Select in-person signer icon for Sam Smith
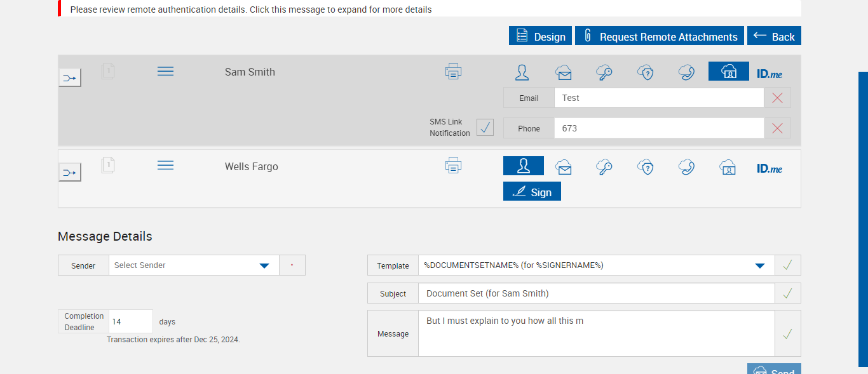The image size is (868, 374). (x=522, y=72)
